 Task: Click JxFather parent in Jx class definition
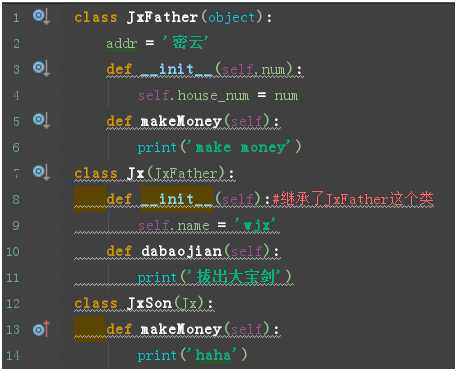coord(186,173)
